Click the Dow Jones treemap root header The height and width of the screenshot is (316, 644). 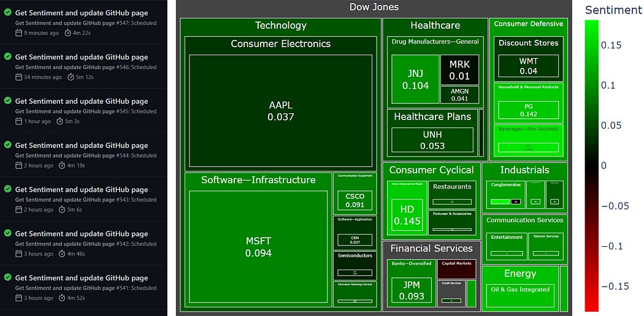[x=374, y=7]
